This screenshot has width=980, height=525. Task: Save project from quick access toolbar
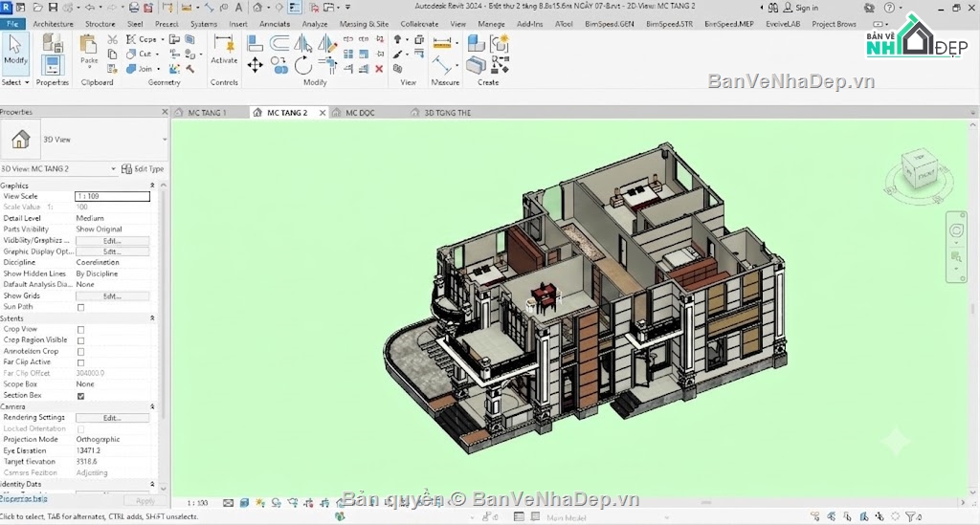click(x=53, y=8)
